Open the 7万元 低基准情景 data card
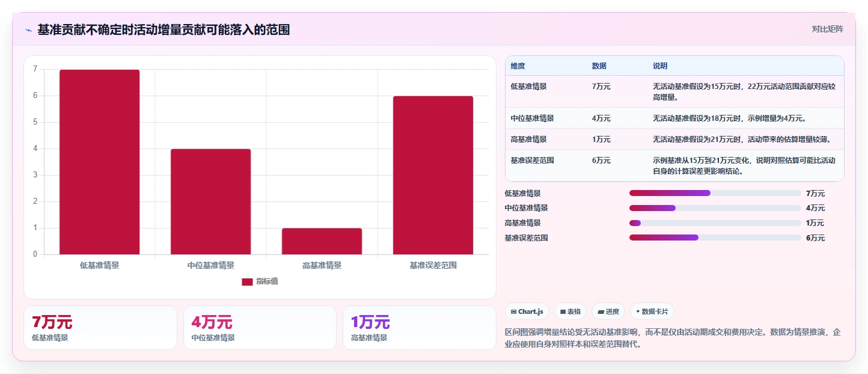Image resolution: width=868 pixels, height=374 pixels. pos(100,328)
